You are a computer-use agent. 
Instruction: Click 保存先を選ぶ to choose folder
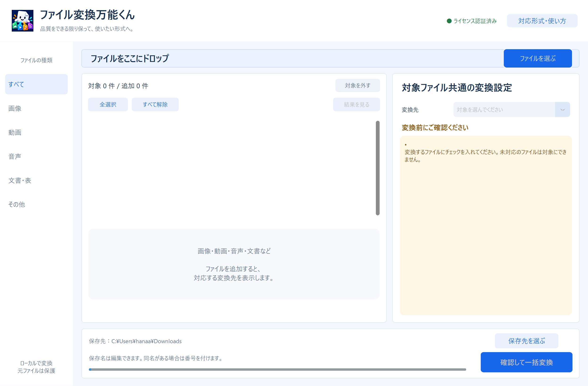[526, 341]
